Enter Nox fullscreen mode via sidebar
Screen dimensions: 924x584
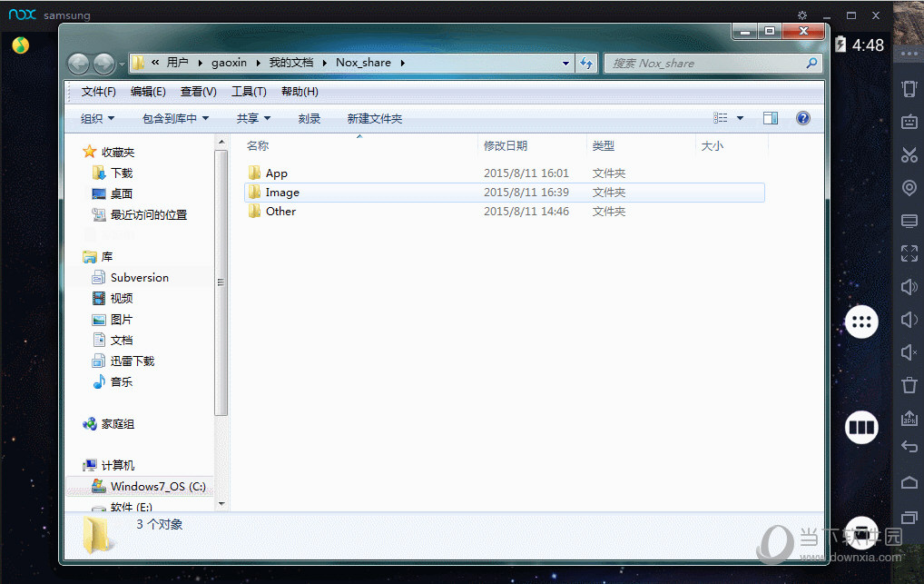(x=909, y=253)
